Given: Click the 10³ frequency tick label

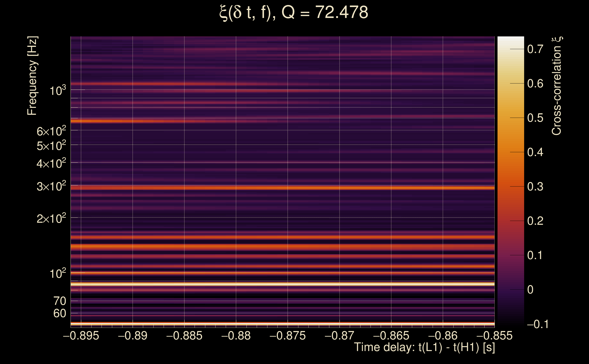Looking at the screenshot, I should click(58, 91).
